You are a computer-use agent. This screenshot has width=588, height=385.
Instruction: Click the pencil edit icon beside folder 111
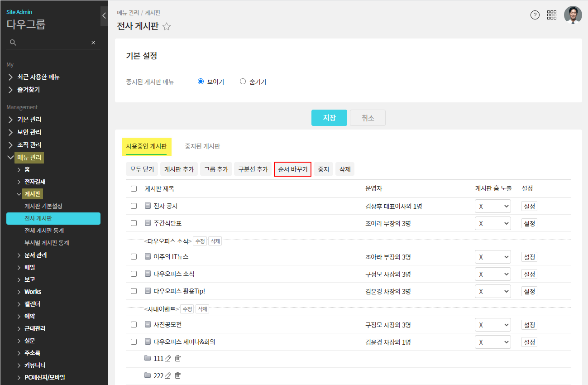click(168, 359)
